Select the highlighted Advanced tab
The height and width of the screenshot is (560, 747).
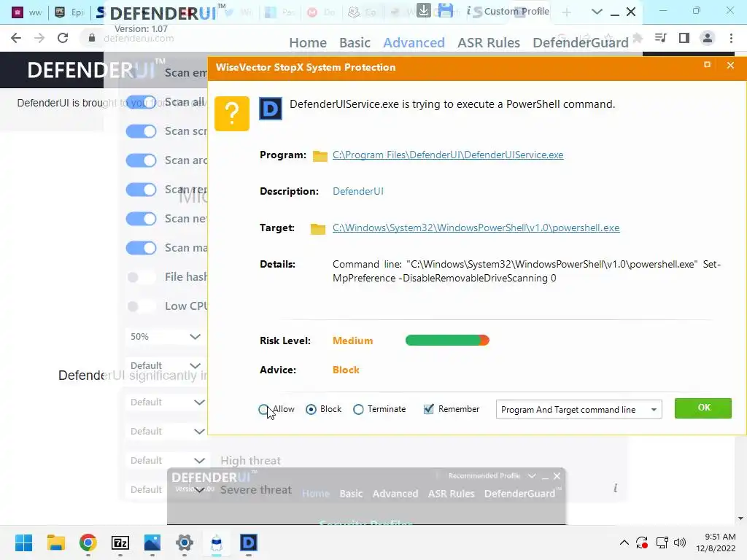pos(414,43)
